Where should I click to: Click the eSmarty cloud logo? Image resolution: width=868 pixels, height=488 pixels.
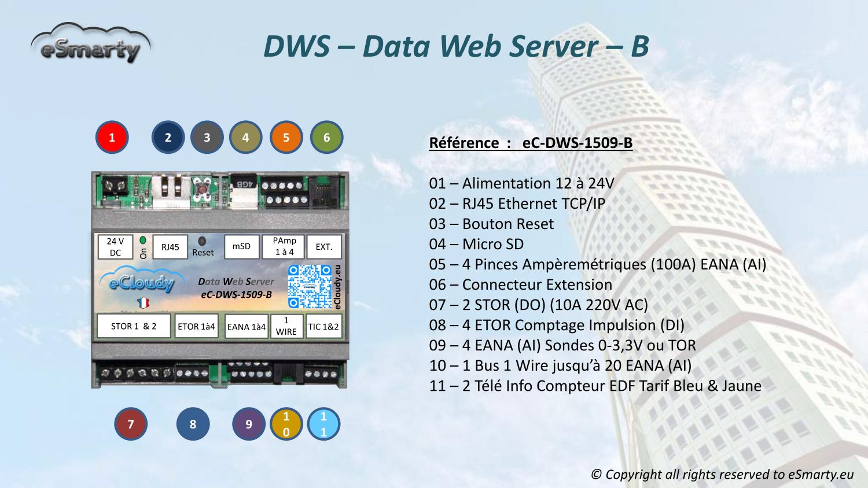click(90, 45)
